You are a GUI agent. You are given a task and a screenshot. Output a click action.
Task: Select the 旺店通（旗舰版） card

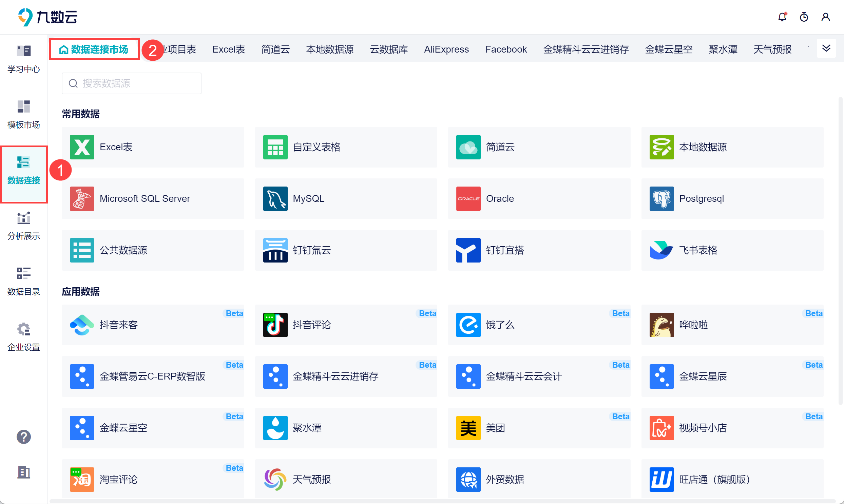coord(733,479)
